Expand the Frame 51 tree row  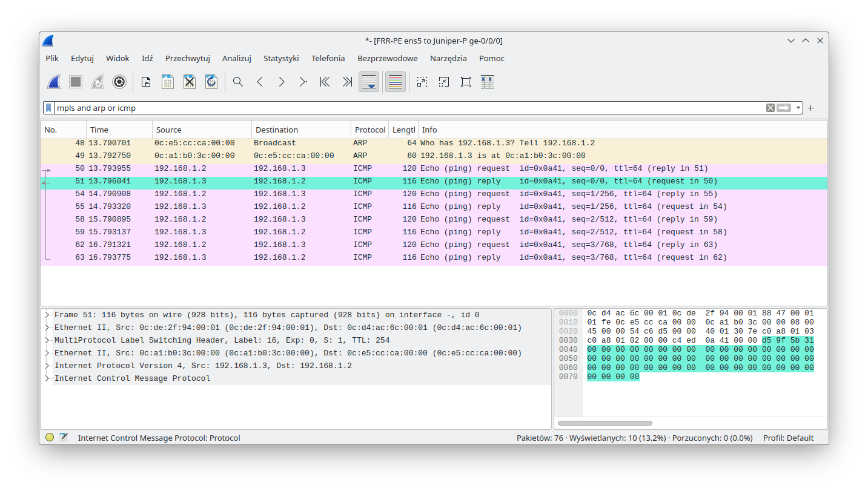(47, 315)
